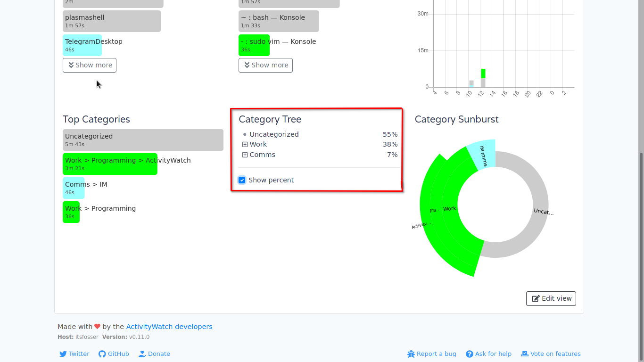This screenshot has height=362, width=644.
Task: Click the red heart icon in footer
Action: (x=97, y=327)
